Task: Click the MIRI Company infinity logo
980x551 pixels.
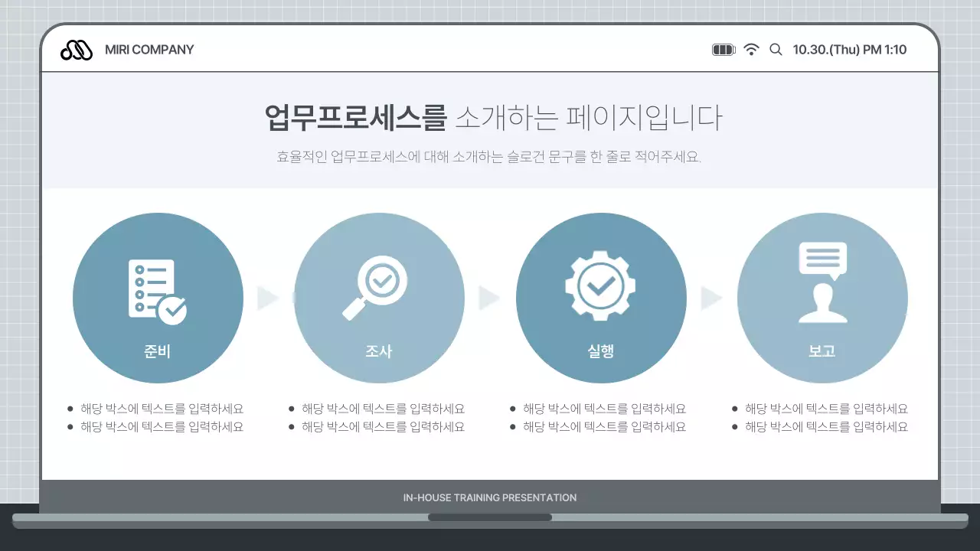Action: [x=76, y=49]
